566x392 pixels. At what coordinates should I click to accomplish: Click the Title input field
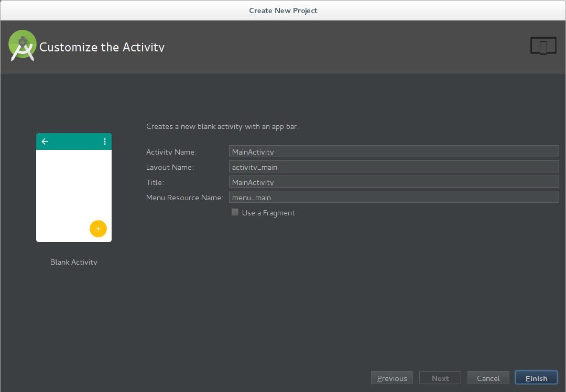(x=394, y=181)
